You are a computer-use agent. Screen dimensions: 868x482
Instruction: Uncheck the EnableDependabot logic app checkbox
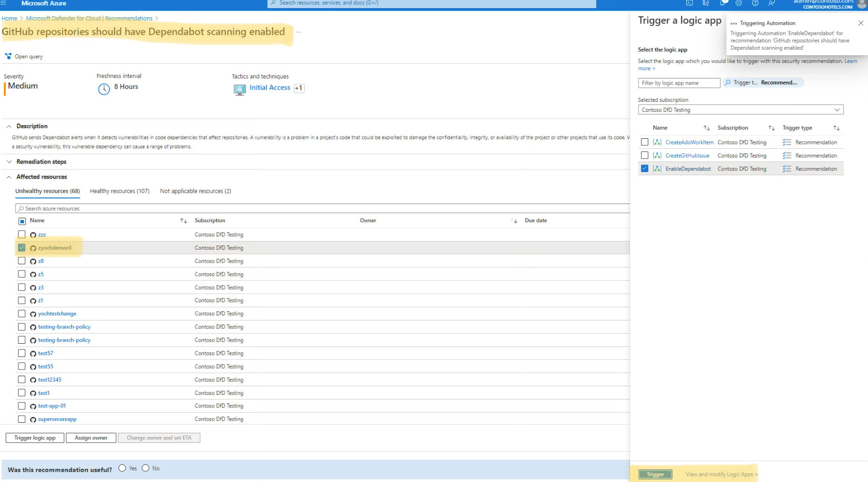pyautogui.click(x=644, y=169)
